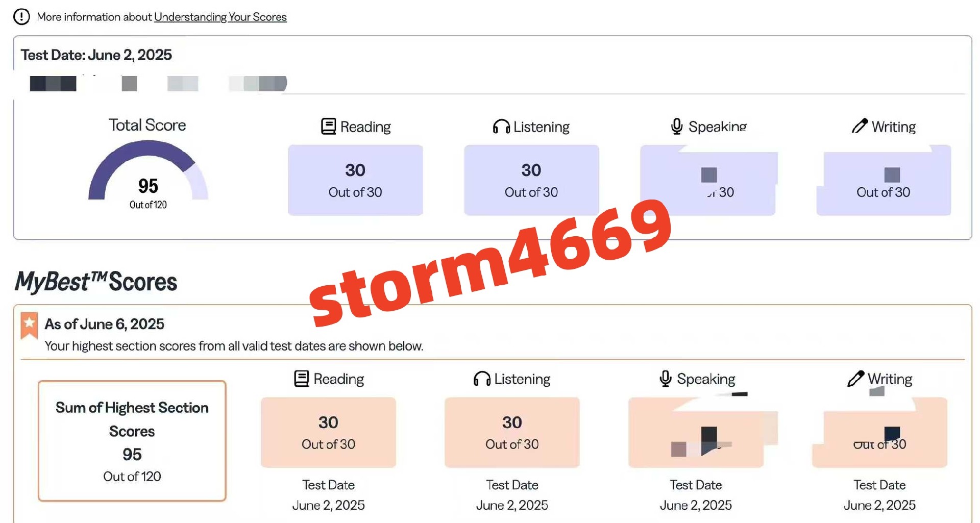The height and width of the screenshot is (523, 980).
Task: Click the Test Date June 2, 2025 heading
Action: pyautogui.click(x=96, y=55)
